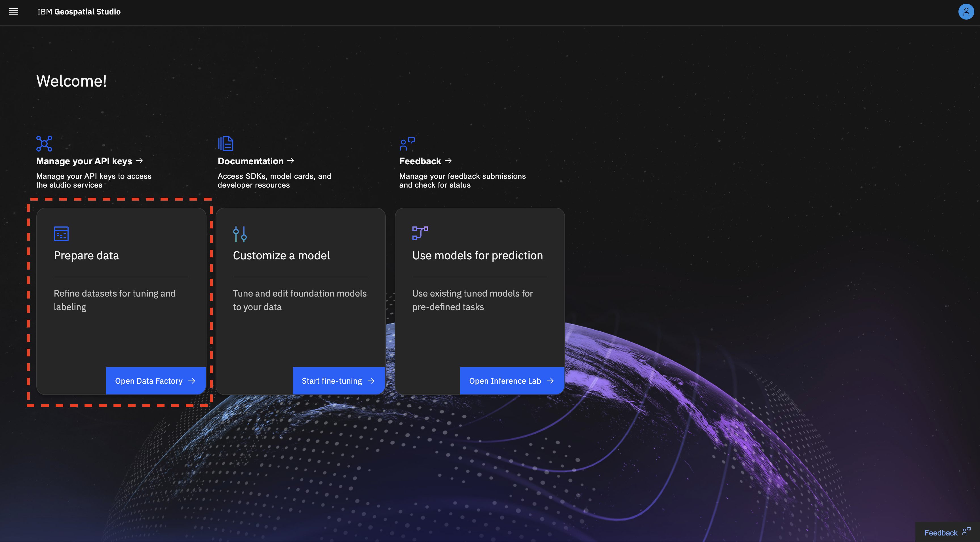Click arrow next to Manage your API keys
The width and height of the screenshot is (980, 542).
click(140, 161)
